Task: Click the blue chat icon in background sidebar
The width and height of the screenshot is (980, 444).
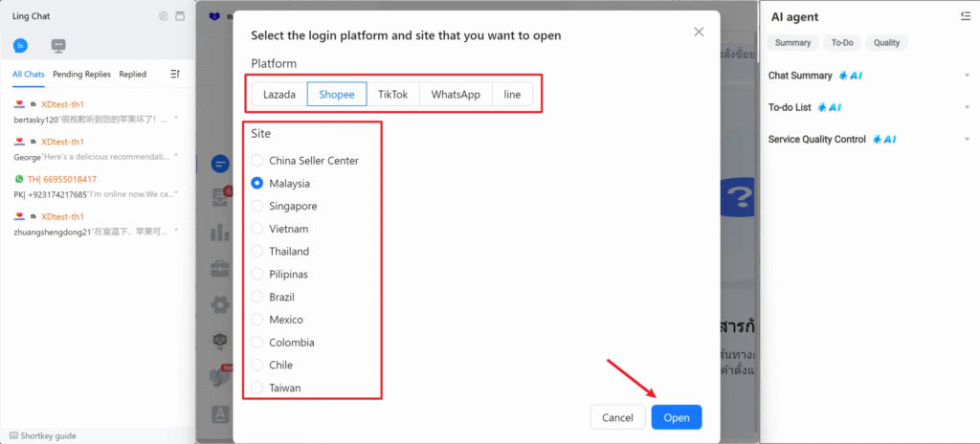Action: point(220,164)
